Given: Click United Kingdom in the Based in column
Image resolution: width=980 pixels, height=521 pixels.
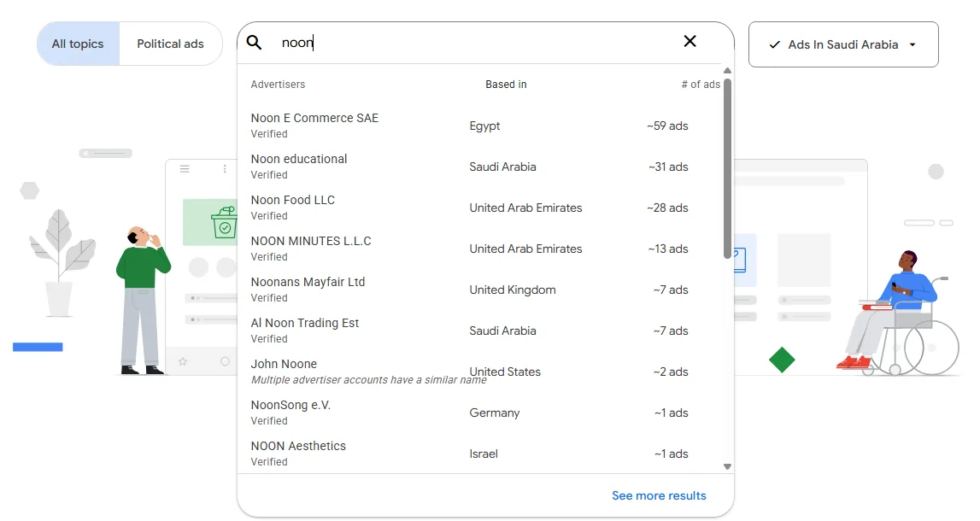Looking at the screenshot, I should click(513, 290).
